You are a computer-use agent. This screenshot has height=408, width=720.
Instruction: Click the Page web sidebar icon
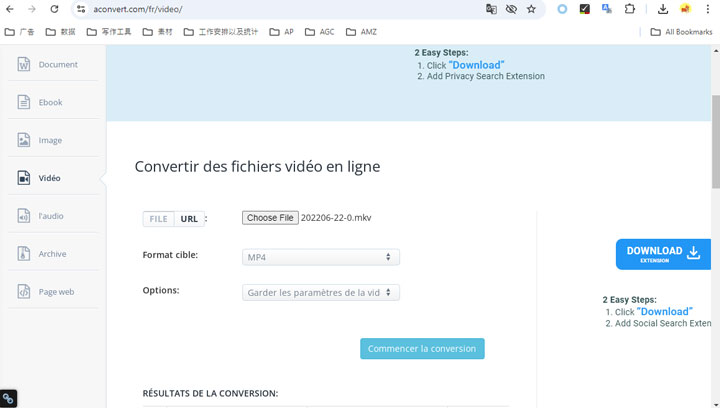coord(23,291)
